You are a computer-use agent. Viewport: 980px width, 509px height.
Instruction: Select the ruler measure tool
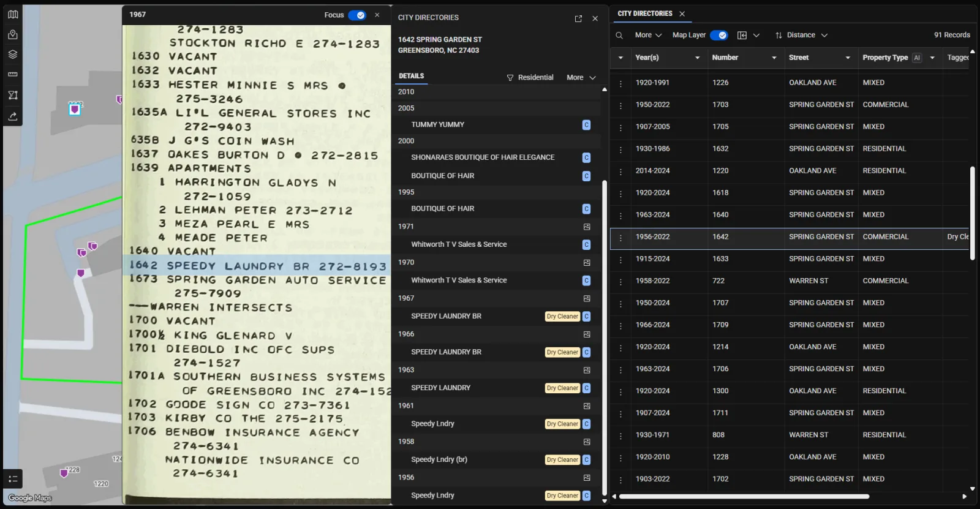click(x=12, y=74)
